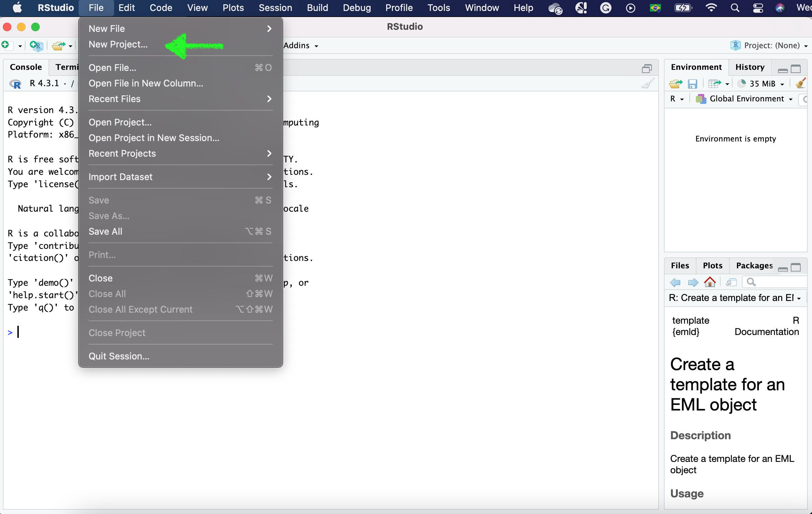
Task: Open the R language dropdown in Environment
Action: pos(677,99)
